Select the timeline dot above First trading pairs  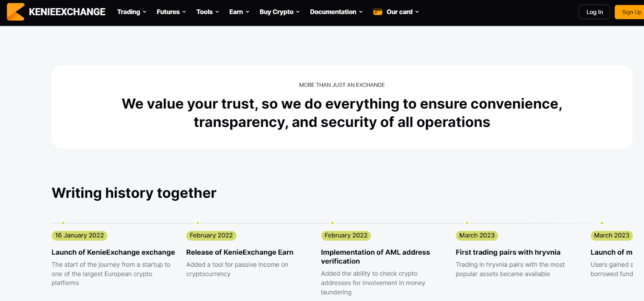(x=467, y=223)
